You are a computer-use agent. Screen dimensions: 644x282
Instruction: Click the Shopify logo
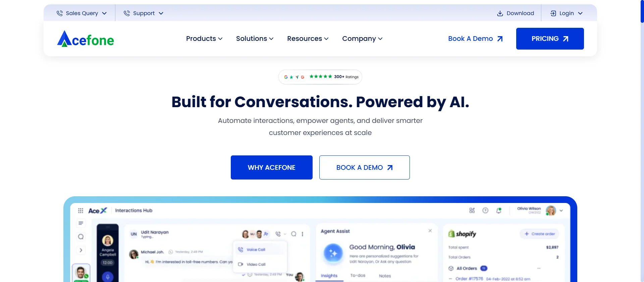point(462,234)
